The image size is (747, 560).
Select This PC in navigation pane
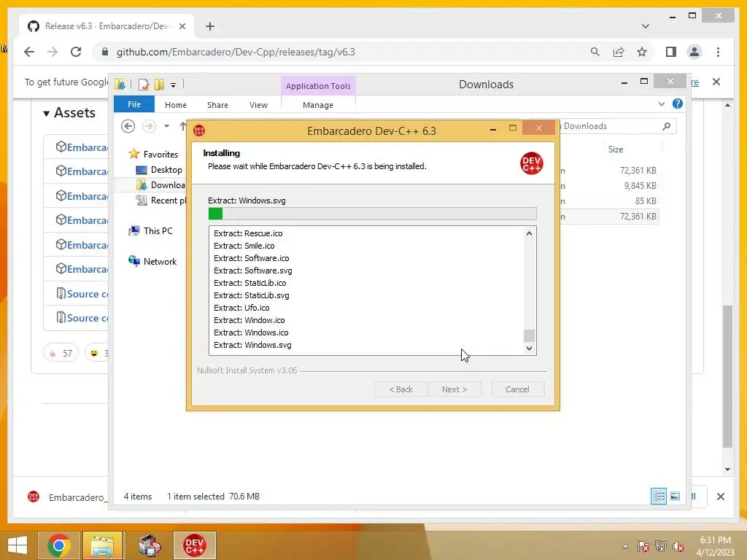(158, 231)
